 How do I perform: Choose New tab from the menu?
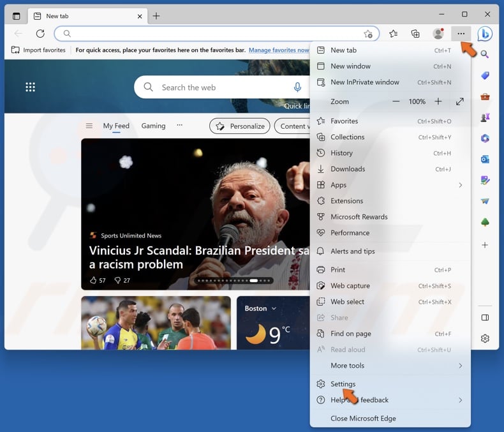[x=390, y=50]
